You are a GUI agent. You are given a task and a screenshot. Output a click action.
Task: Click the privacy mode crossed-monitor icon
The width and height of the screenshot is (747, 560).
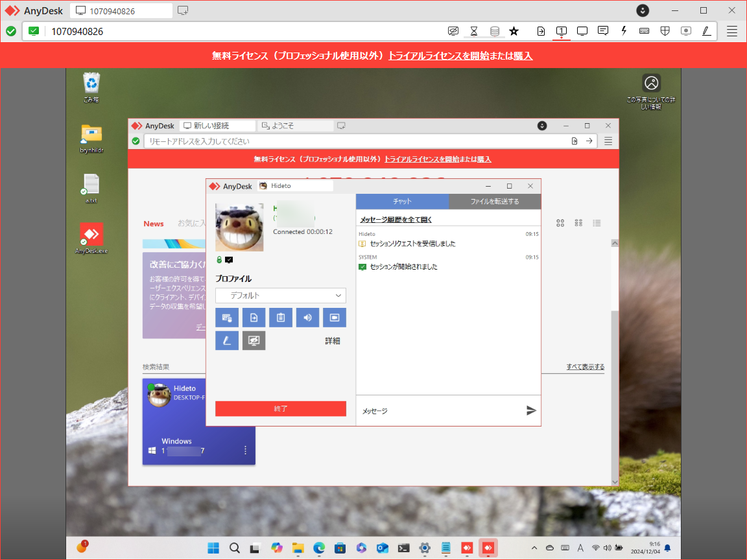[x=453, y=31]
